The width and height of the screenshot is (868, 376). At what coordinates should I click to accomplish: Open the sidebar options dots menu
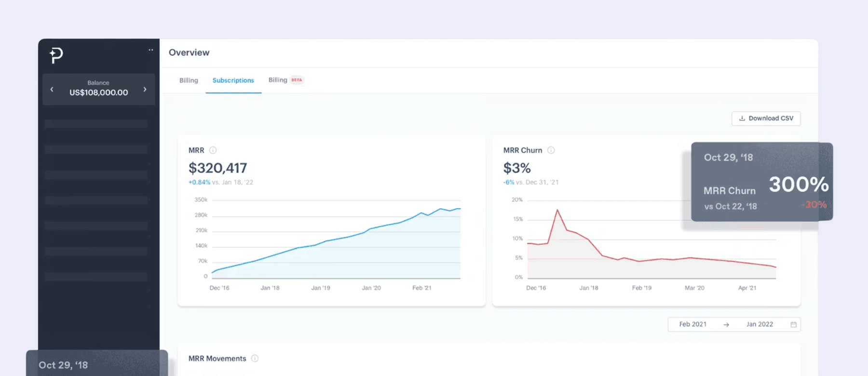click(151, 50)
